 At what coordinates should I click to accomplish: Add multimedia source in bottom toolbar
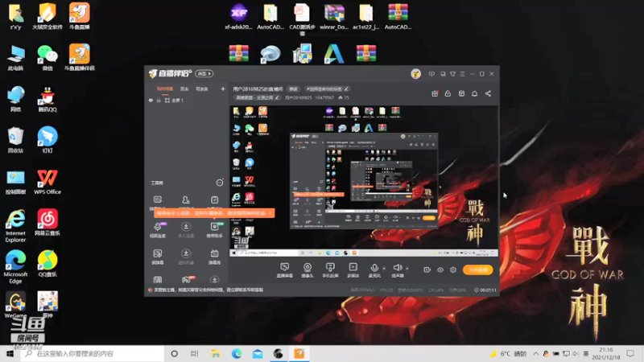(x=353, y=270)
